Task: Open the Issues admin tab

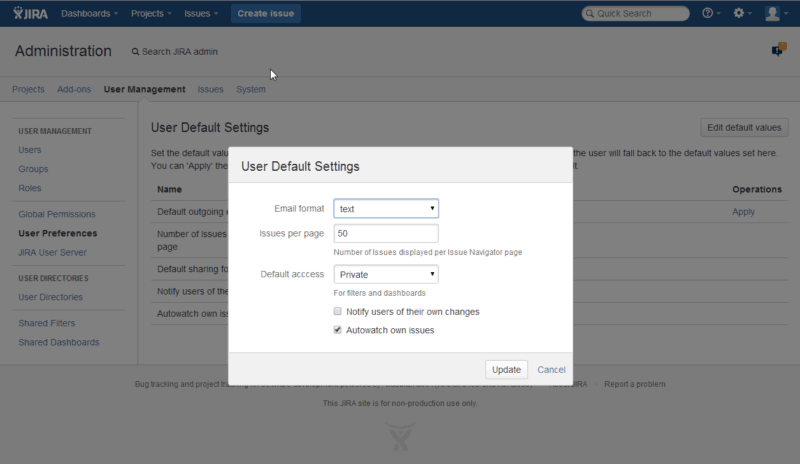Action: (x=210, y=89)
